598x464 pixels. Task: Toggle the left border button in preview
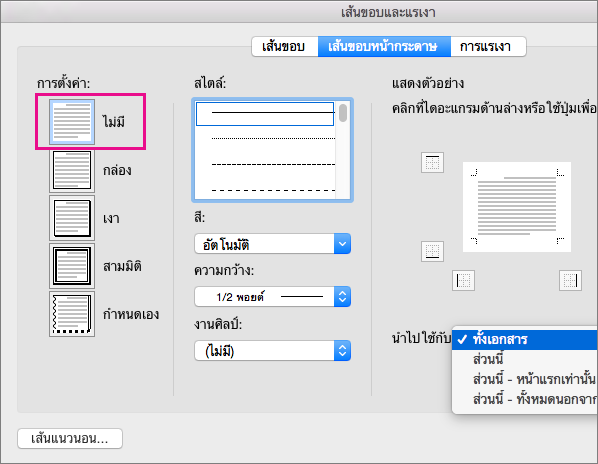point(463,281)
